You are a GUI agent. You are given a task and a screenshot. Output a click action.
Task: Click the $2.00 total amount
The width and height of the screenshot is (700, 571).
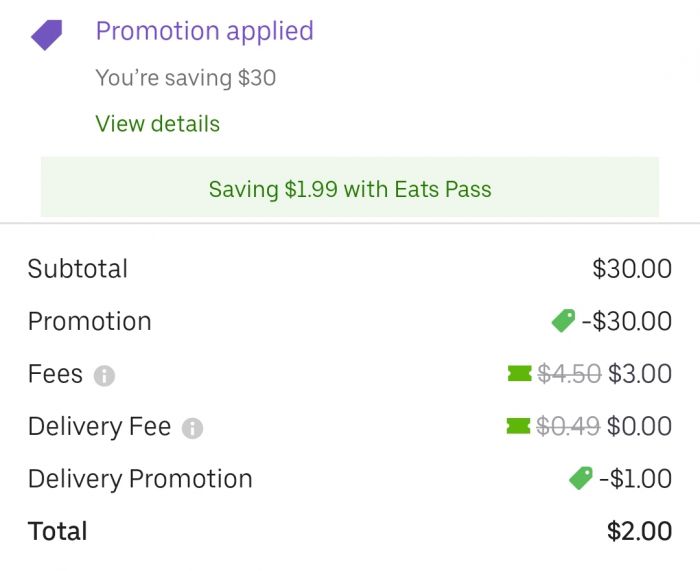tap(639, 531)
